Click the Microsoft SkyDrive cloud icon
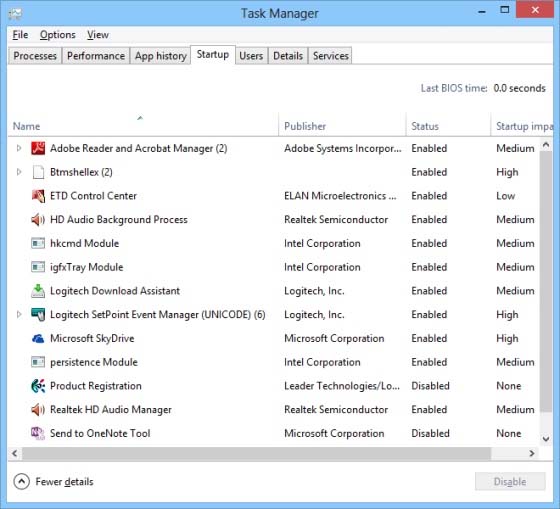This screenshot has height=509, width=560. 38,338
